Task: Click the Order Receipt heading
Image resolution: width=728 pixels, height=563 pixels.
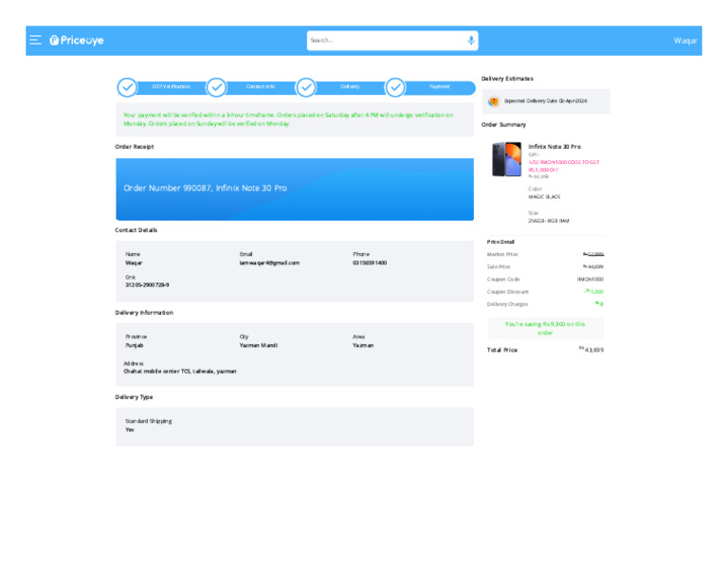Action: tap(135, 147)
